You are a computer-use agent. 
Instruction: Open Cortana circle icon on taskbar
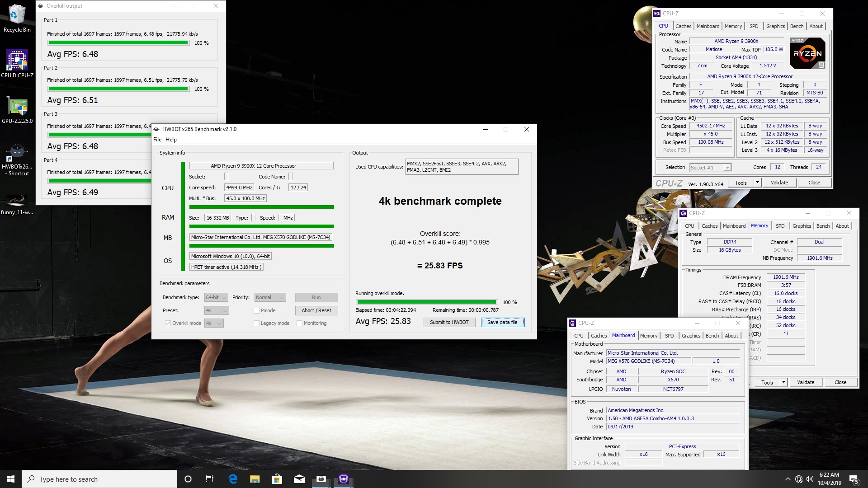pyautogui.click(x=188, y=479)
